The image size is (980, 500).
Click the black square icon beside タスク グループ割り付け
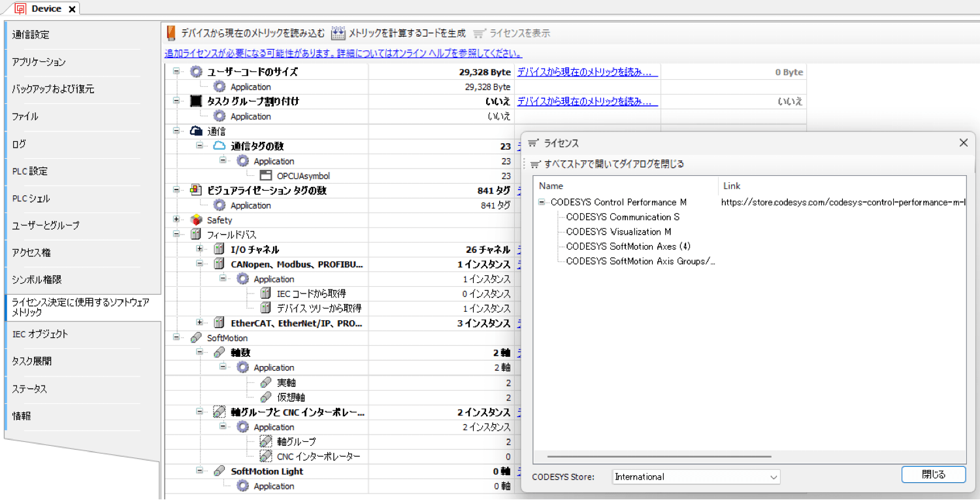point(196,101)
